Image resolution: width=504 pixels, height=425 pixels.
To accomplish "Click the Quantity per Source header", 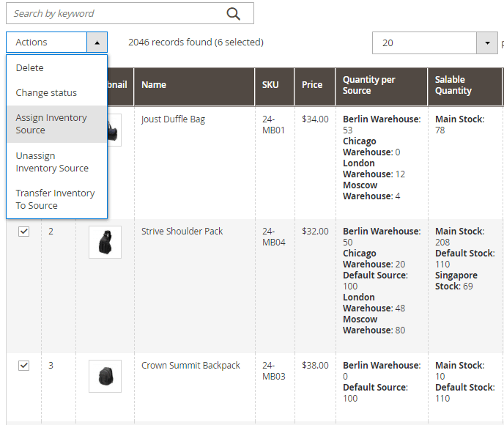I will point(369,85).
